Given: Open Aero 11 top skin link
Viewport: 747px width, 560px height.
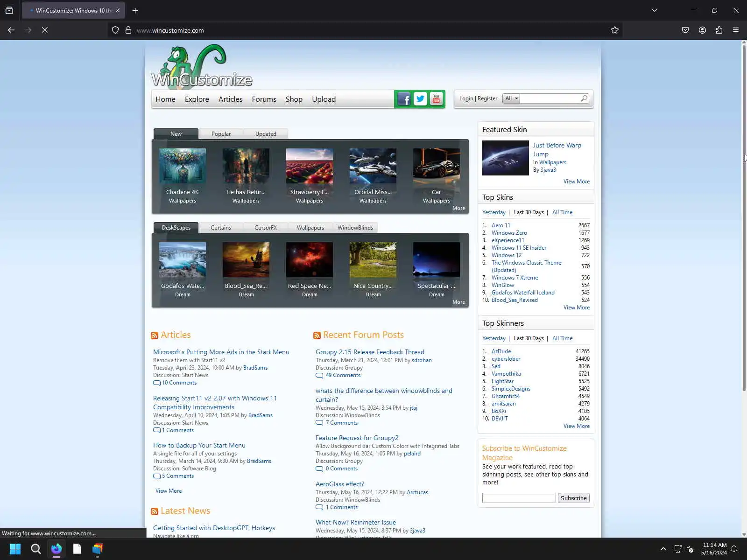Looking at the screenshot, I should pyautogui.click(x=501, y=225).
